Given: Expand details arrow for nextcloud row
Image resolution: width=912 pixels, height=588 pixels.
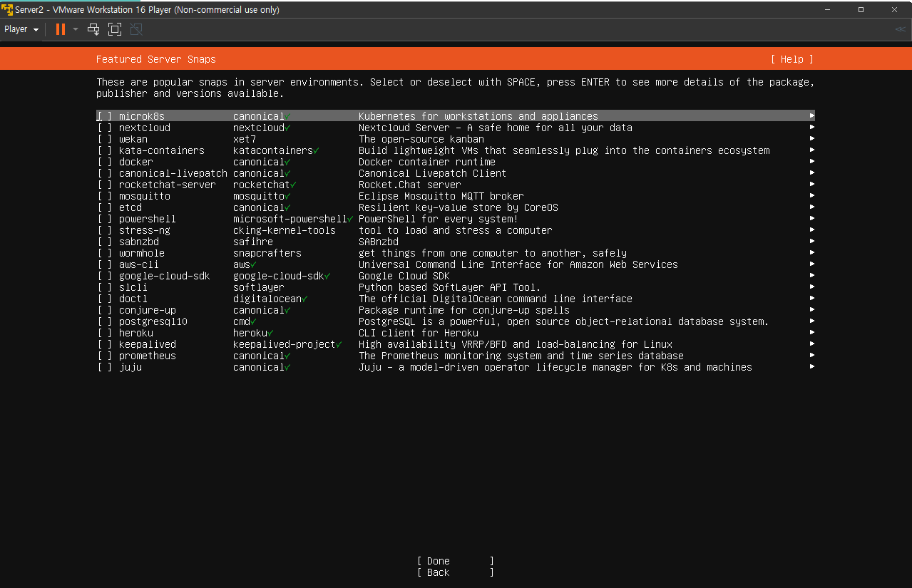Looking at the screenshot, I should coord(811,128).
